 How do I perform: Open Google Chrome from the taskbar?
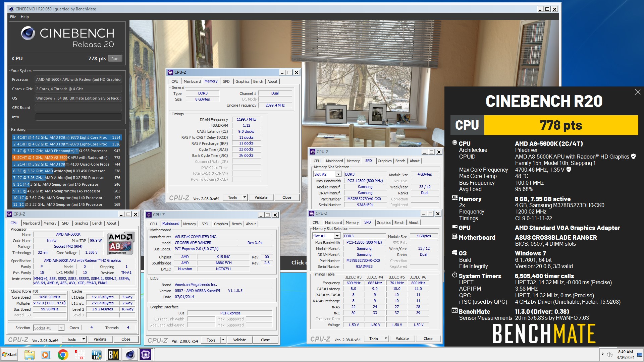pyautogui.click(x=63, y=355)
